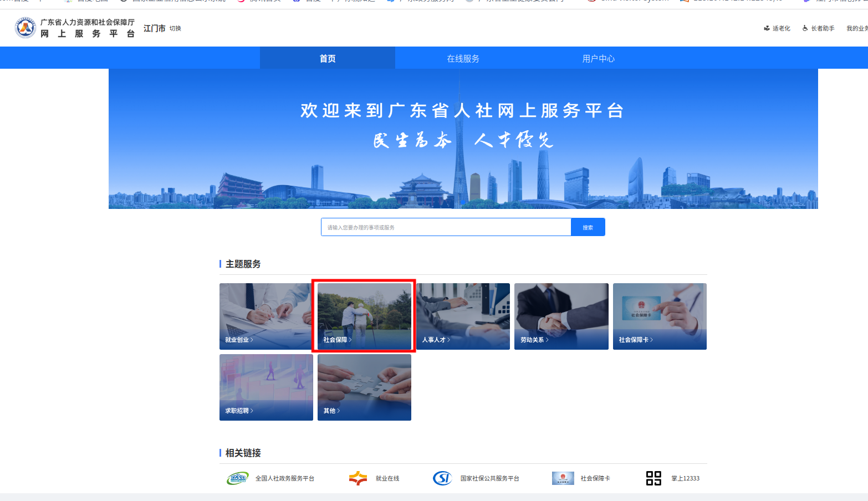
Task: Click the 社会保障卡 related link icon
Action: [x=563, y=478]
